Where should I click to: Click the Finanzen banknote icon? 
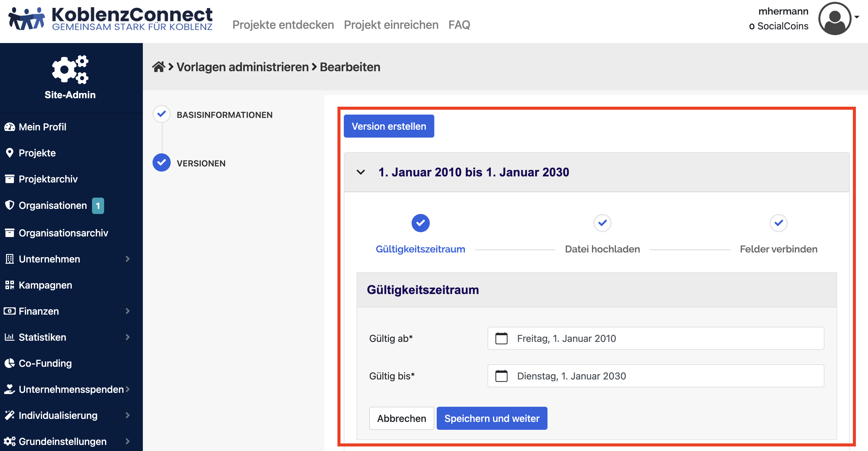click(9, 311)
